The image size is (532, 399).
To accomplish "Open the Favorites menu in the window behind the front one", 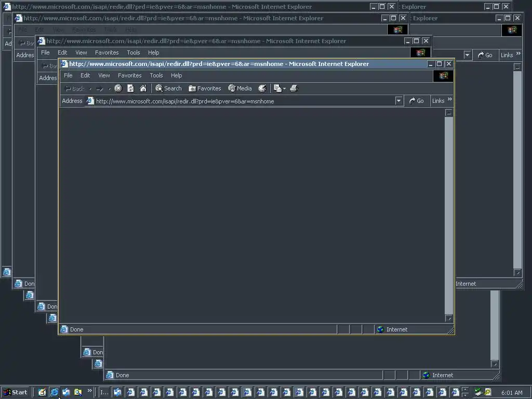I will pos(107,52).
